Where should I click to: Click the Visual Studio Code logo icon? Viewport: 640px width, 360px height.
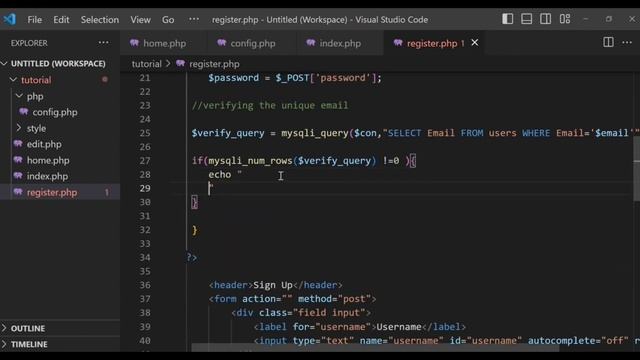(9, 19)
